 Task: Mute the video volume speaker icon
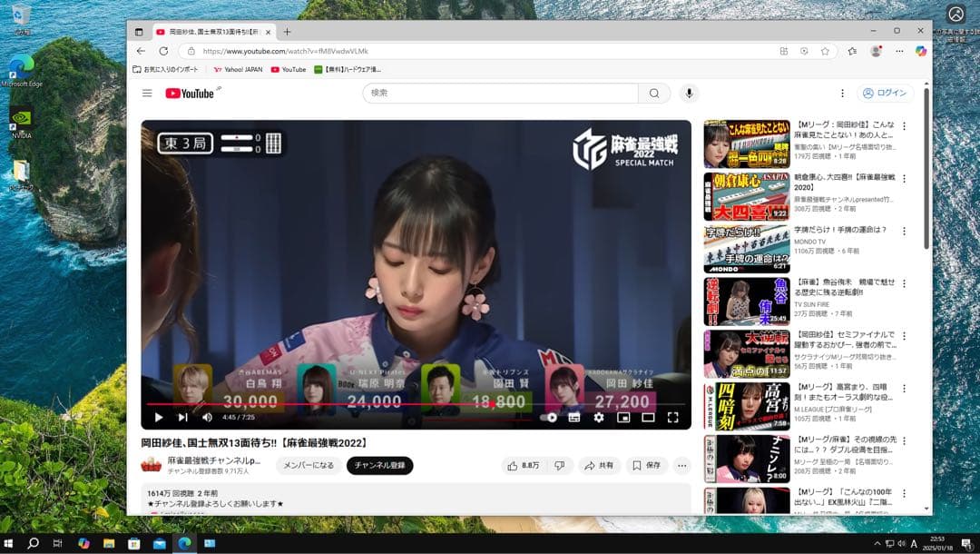(207, 418)
